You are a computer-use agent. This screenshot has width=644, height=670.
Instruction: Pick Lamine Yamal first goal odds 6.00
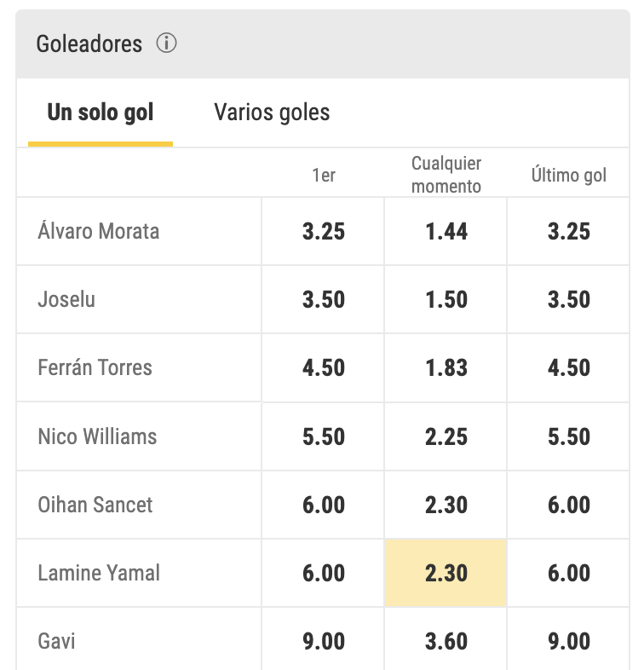[323, 573]
